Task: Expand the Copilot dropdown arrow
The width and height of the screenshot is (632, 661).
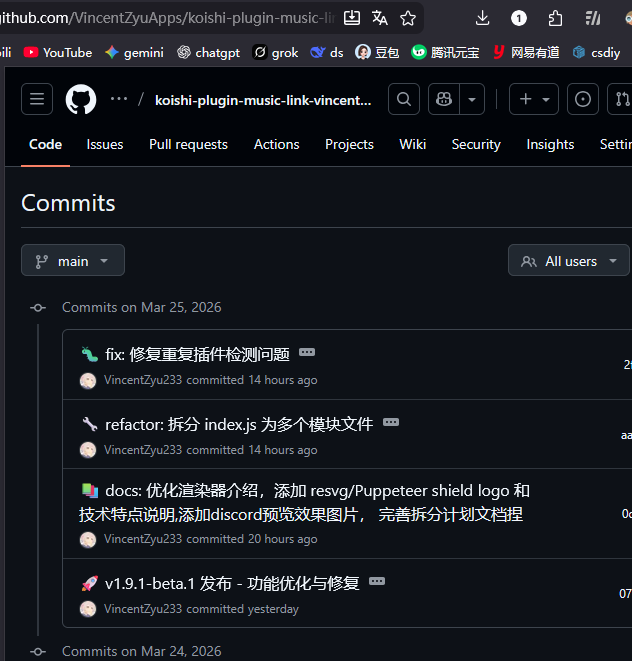Action: click(471, 99)
